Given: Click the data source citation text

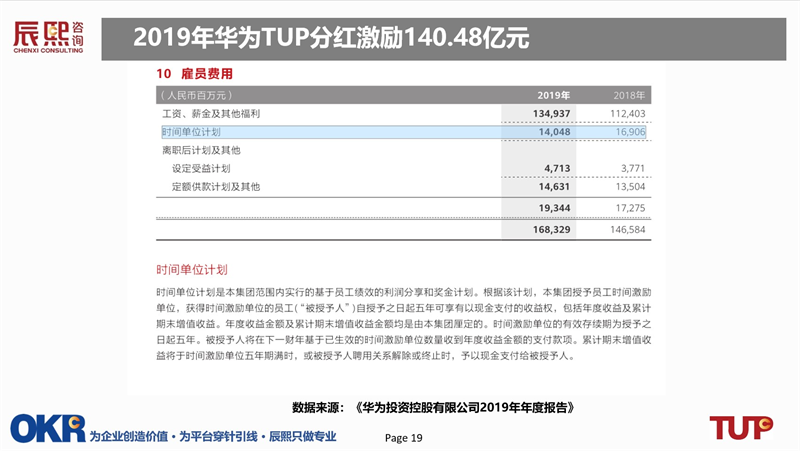Looking at the screenshot, I should [433, 408].
